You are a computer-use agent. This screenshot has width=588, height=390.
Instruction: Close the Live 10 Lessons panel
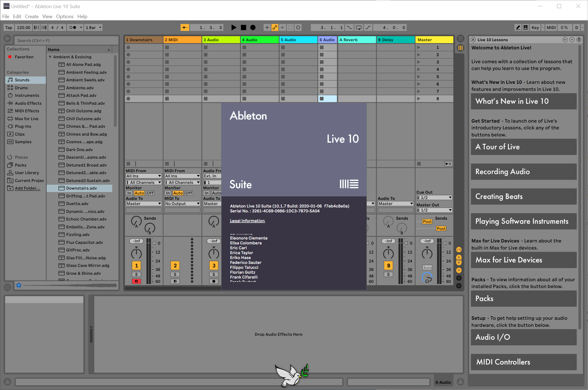473,40
